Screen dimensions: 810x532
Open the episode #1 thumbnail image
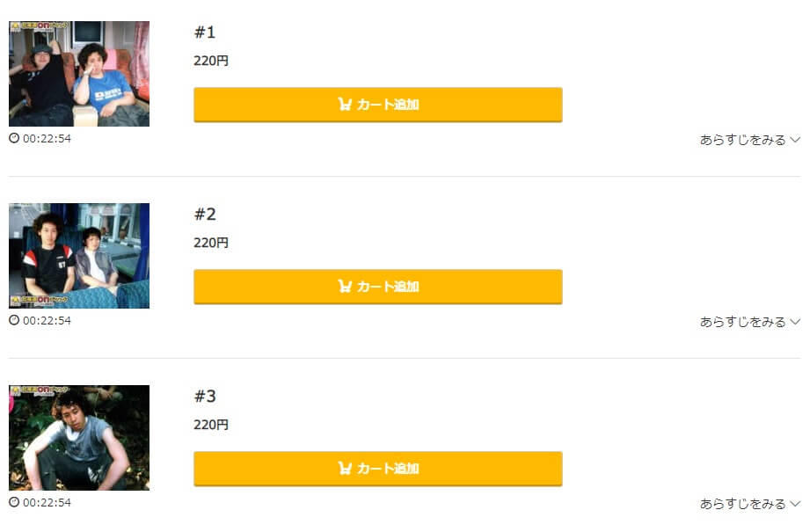coord(79,74)
